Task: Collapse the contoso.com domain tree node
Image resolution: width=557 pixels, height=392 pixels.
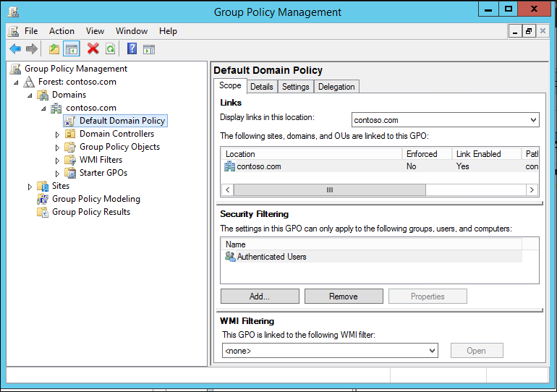Action: 43,108
